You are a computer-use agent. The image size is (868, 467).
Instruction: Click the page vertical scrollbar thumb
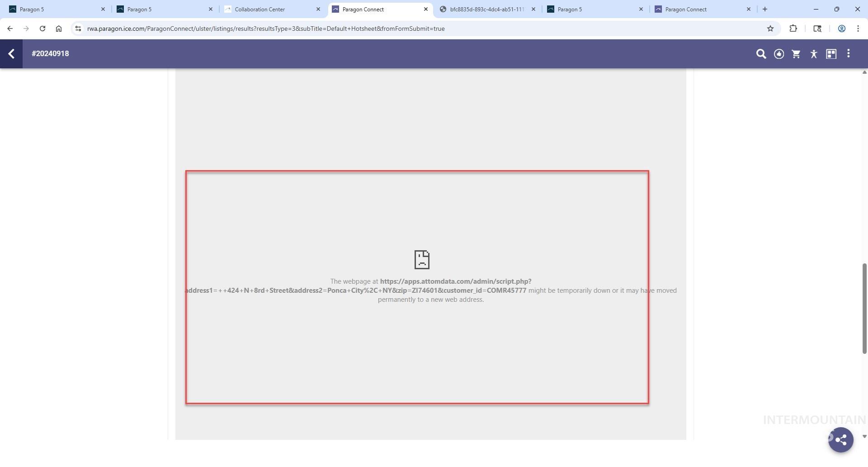864,308
